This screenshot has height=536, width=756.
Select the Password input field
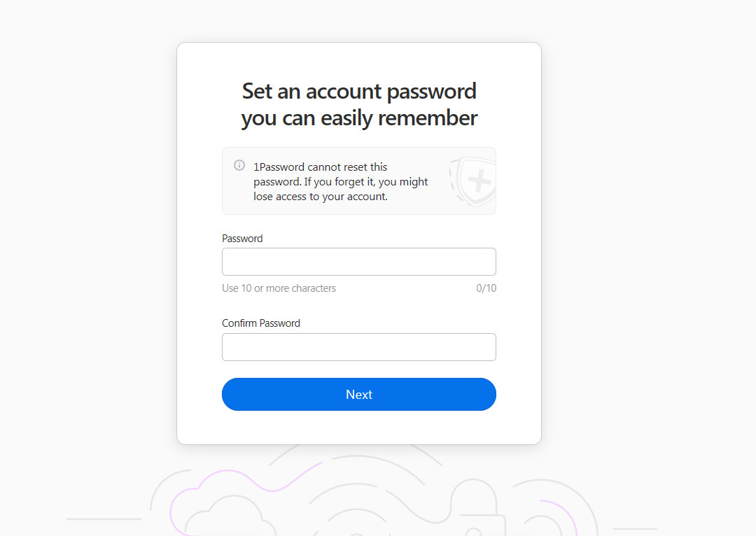click(x=358, y=261)
